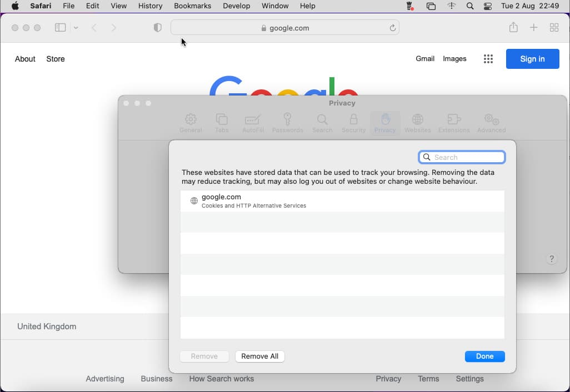This screenshot has width=570, height=392.
Task: Select the google.com website data row
Action: pos(342,201)
